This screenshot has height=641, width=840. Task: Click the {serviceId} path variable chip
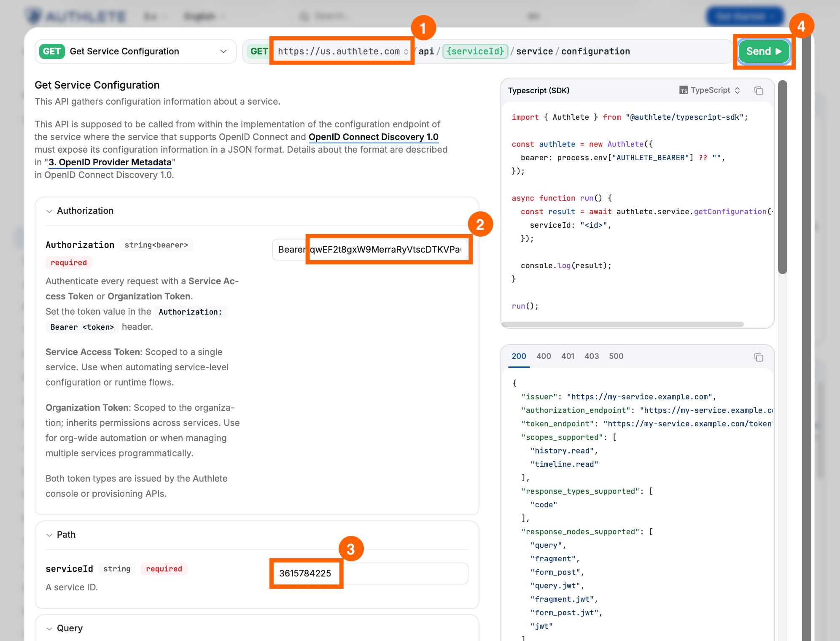point(475,51)
